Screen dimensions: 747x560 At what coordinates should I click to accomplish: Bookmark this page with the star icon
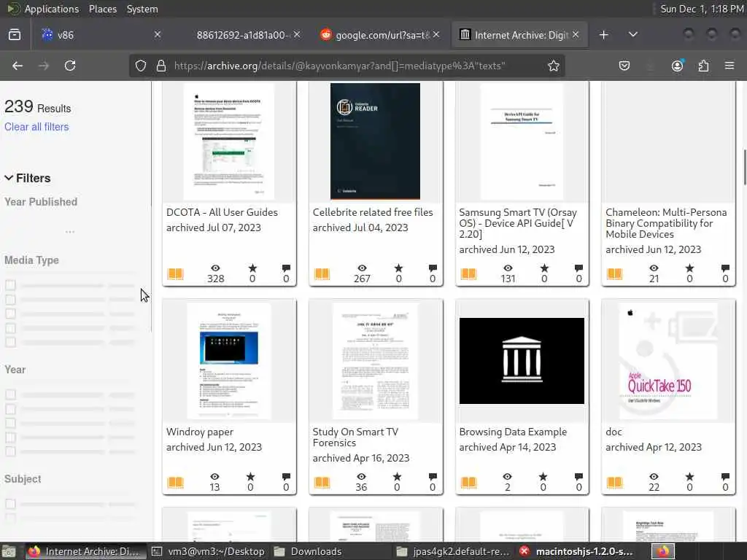click(x=553, y=66)
